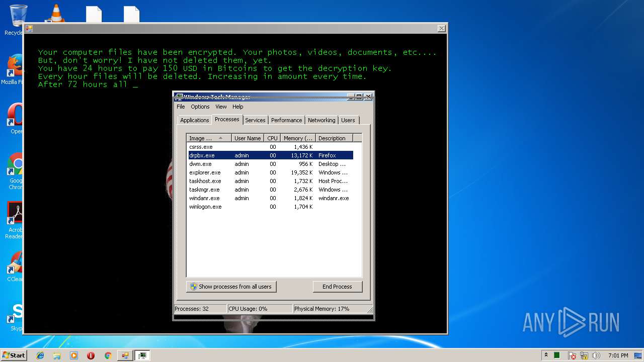The height and width of the screenshot is (362, 644).
Task: Open Windows Explorer from the taskbar
Action: (x=57, y=355)
